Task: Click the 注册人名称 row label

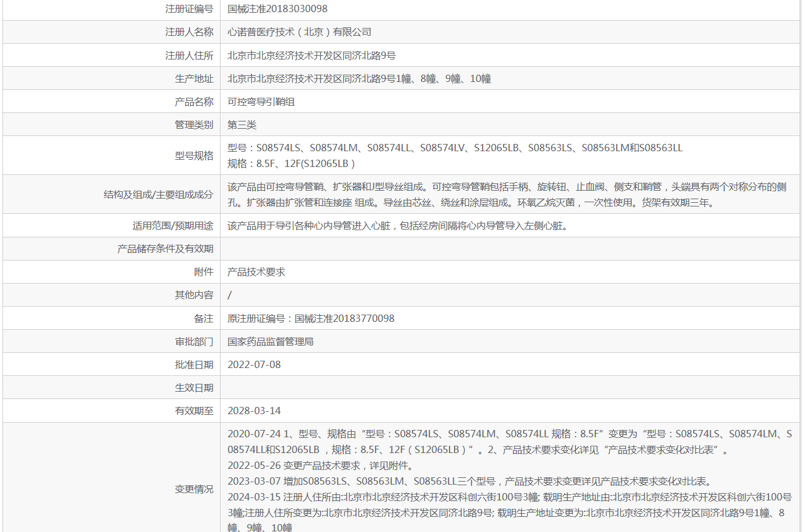Action: point(189,32)
